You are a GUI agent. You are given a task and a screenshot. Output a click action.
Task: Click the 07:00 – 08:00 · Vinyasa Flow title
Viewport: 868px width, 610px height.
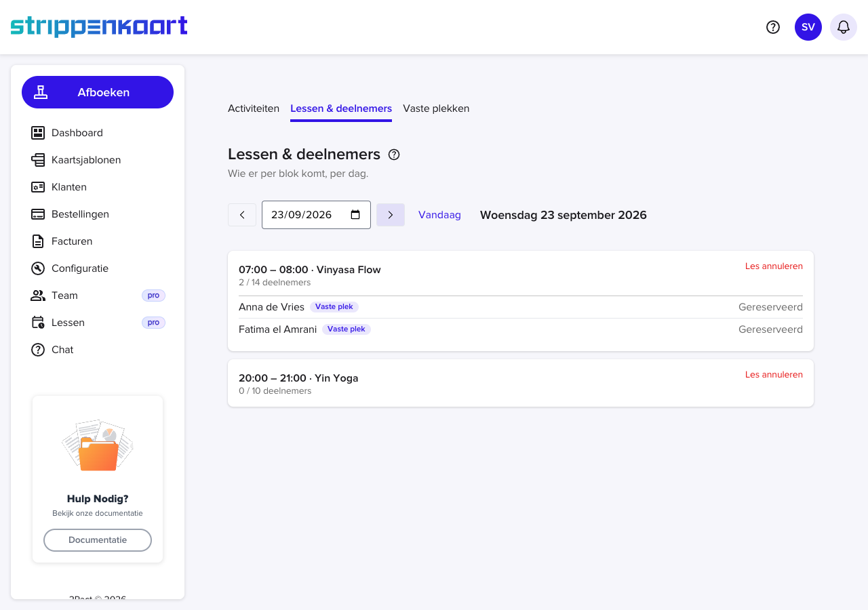point(310,270)
